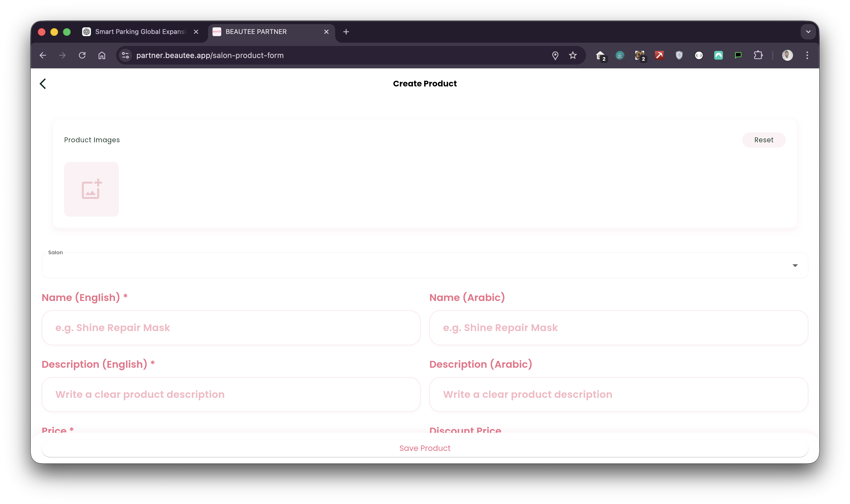Screen dimensions: 850x504
Task: Click the Create Product heading
Action: (x=425, y=83)
